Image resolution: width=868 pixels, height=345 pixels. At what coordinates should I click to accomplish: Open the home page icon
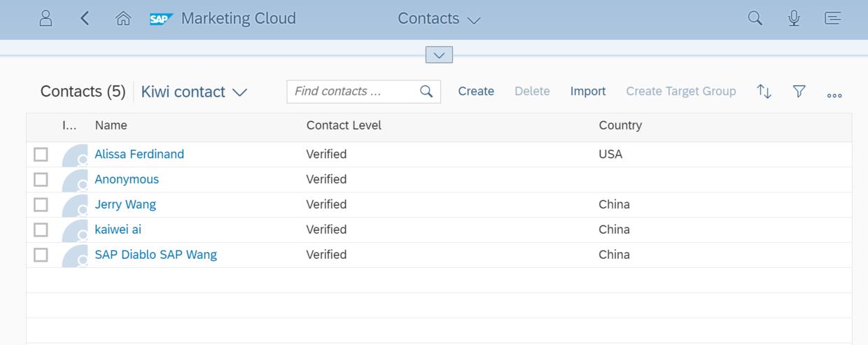click(x=123, y=19)
